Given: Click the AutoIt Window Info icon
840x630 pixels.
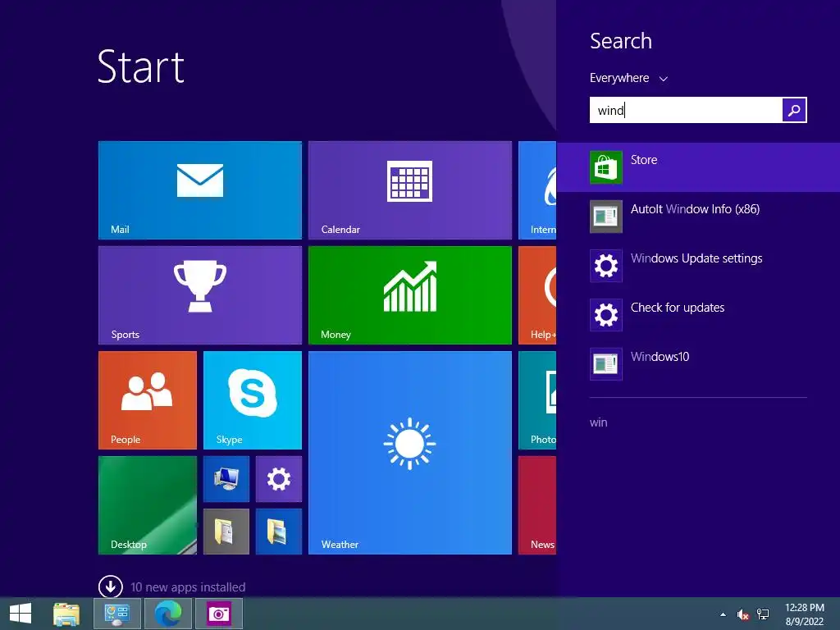Looking at the screenshot, I should click(606, 217).
